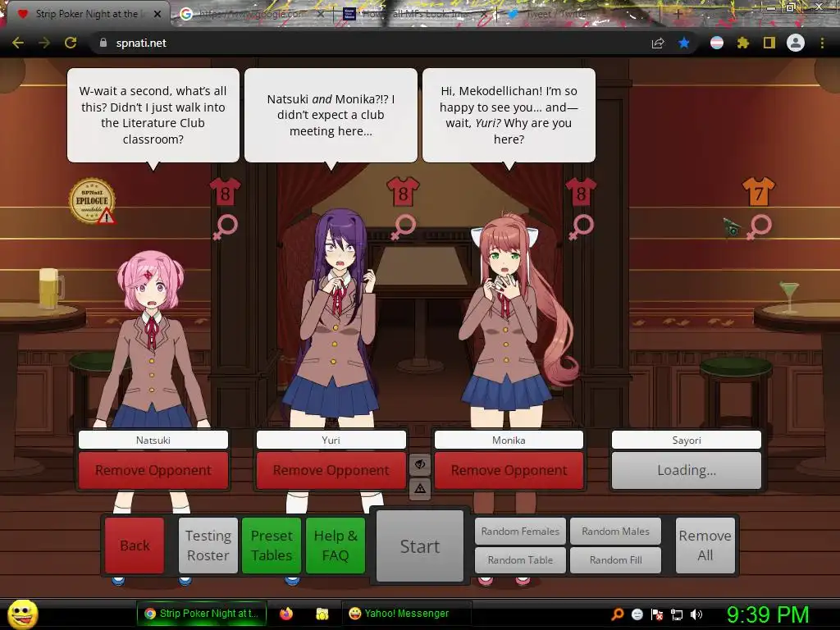Click Strip Poker Night taskbar item

pos(202,614)
